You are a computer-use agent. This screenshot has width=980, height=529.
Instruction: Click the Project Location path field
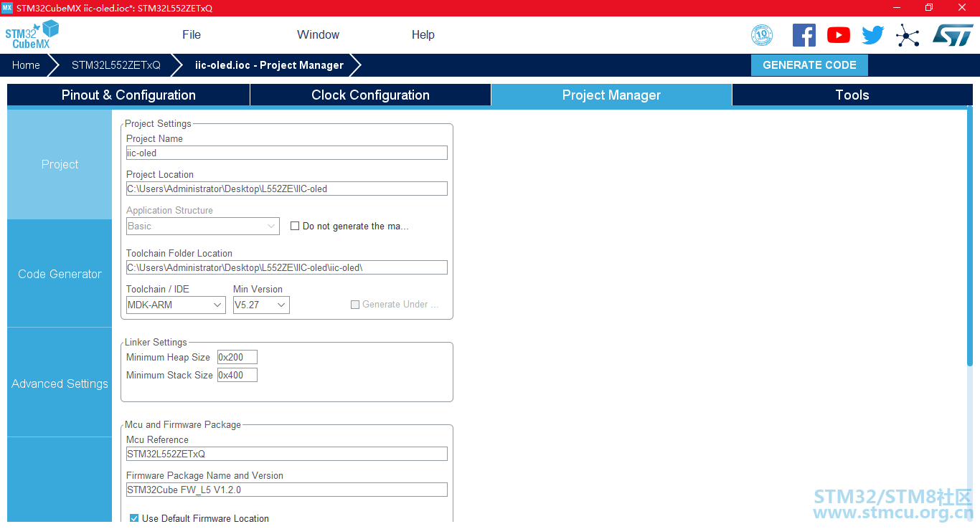click(x=287, y=189)
